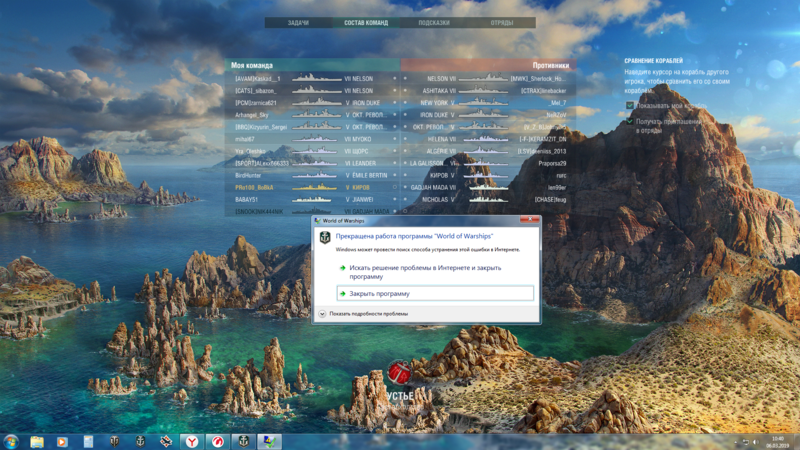Select enemy player _Mel_7
The image size is (800, 450).
557,103
